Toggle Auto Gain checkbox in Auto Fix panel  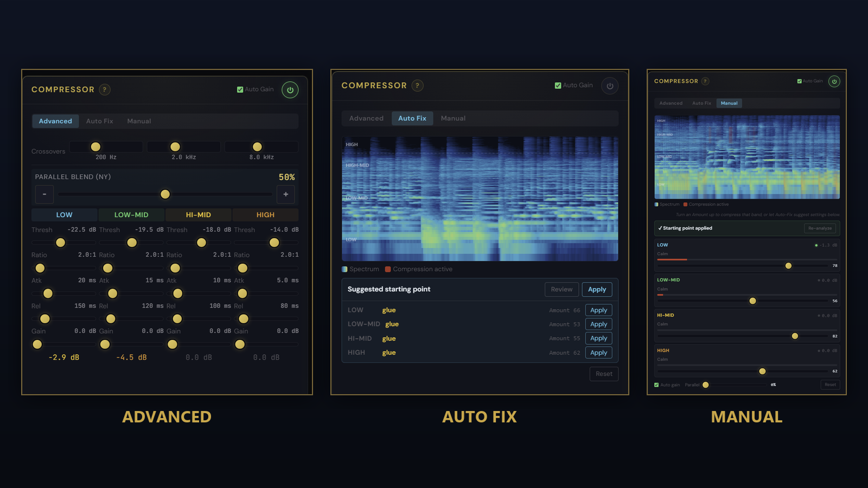pyautogui.click(x=558, y=86)
